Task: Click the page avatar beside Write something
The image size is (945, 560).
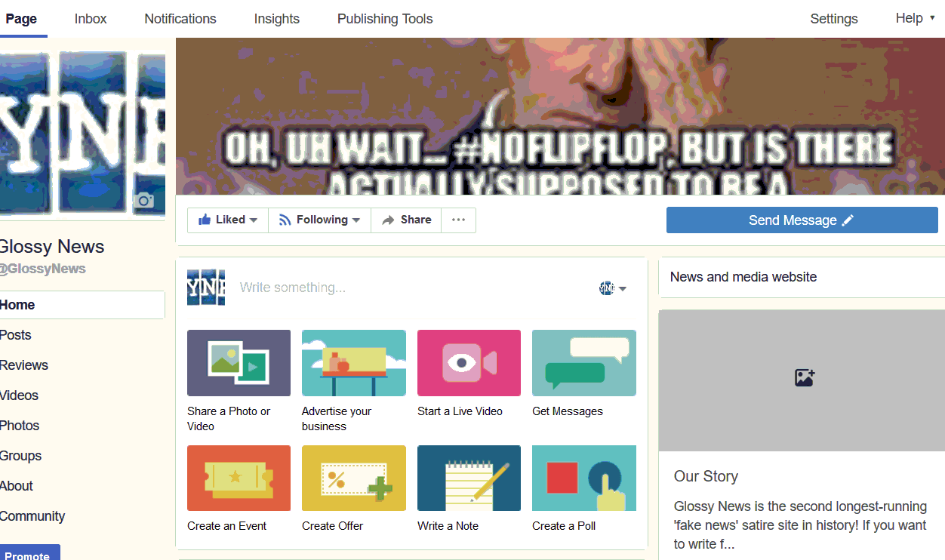Action: point(206,288)
